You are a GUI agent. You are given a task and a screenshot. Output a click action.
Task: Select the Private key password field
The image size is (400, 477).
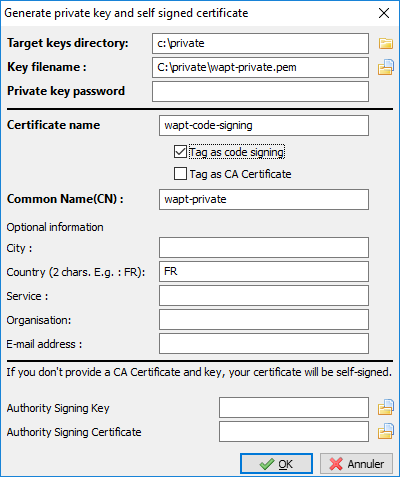(x=260, y=91)
